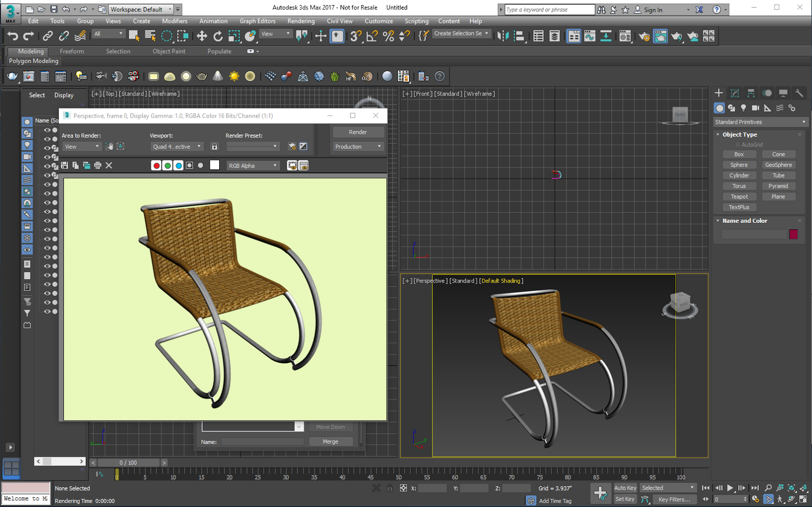This screenshot has height=507, width=812.
Task: Open the Standard Primitives dropdown
Action: pos(760,122)
